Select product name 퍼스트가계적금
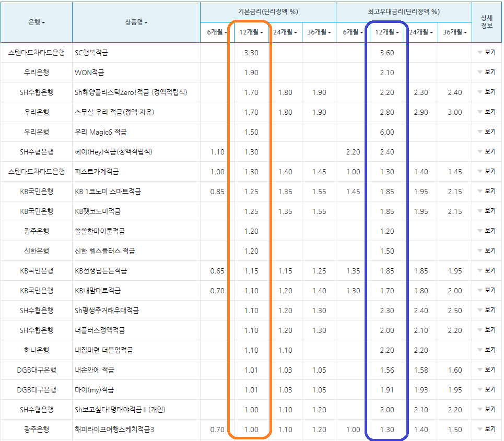Screen dimensions: 504x441 [x=97, y=172]
